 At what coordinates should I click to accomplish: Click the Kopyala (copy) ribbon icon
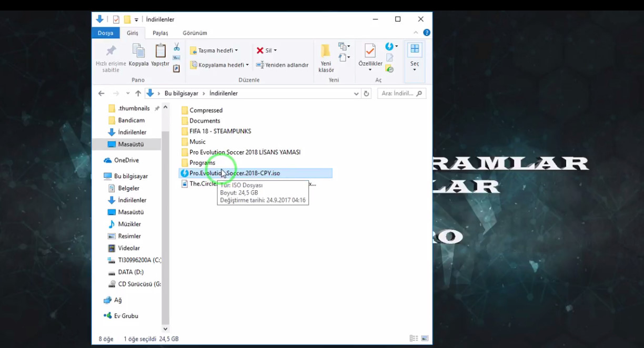pos(138,51)
